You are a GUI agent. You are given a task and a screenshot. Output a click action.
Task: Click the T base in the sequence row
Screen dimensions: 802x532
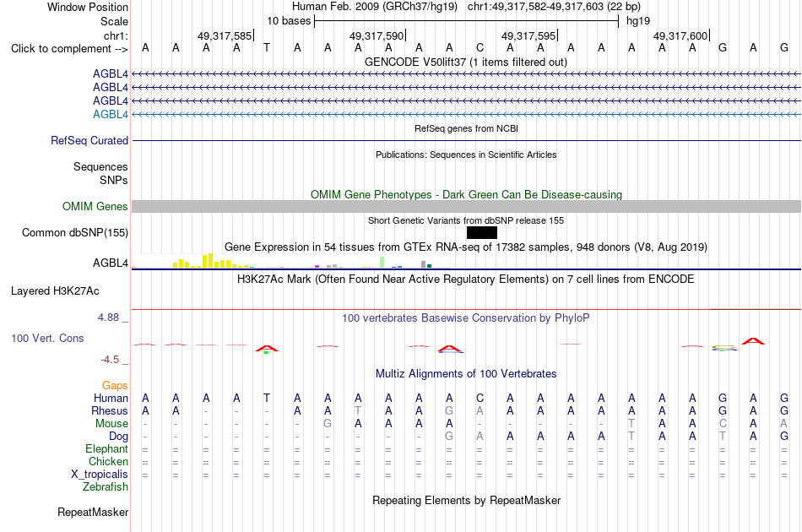coord(267,48)
